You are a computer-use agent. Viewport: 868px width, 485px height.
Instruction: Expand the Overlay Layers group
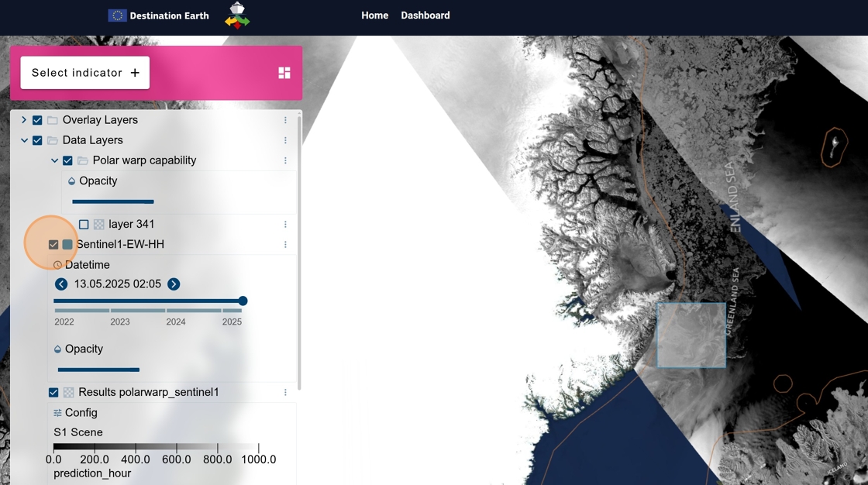click(x=24, y=119)
